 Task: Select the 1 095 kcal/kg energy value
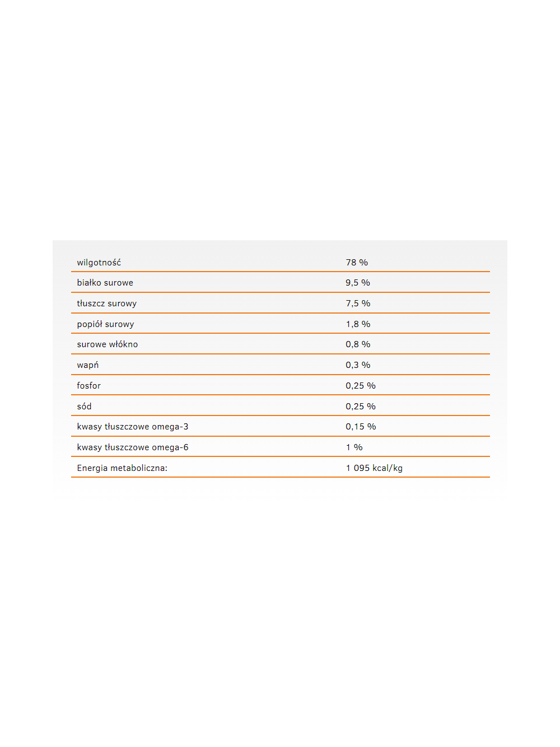point(374,468)
